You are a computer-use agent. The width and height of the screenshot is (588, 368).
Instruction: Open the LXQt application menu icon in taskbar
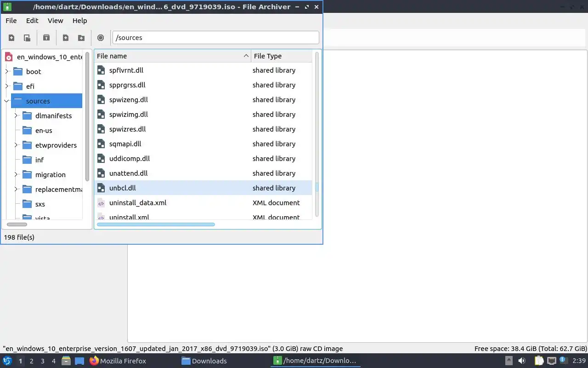[7, 361]
